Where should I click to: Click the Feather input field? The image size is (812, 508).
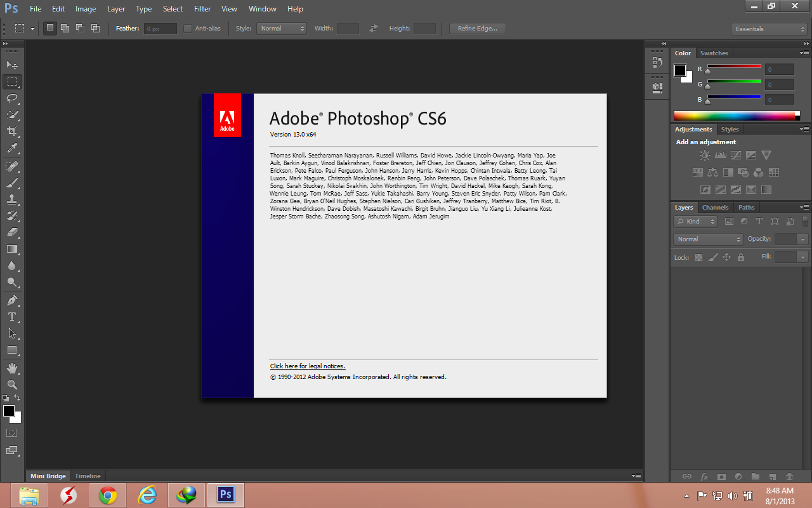point(160,29)
